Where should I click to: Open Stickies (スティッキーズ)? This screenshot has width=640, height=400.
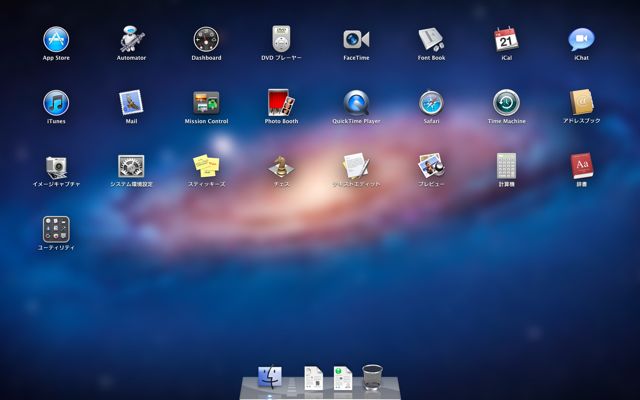pos(206,166)
